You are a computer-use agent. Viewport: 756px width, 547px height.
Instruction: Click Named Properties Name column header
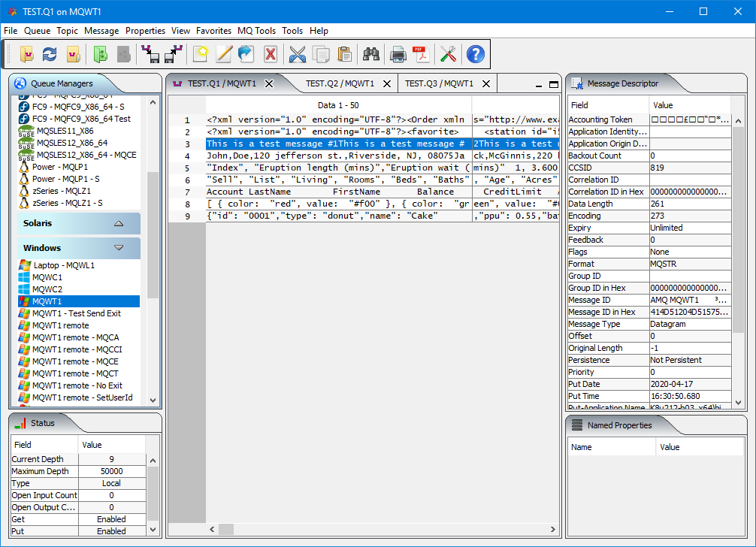coord(612,447)
